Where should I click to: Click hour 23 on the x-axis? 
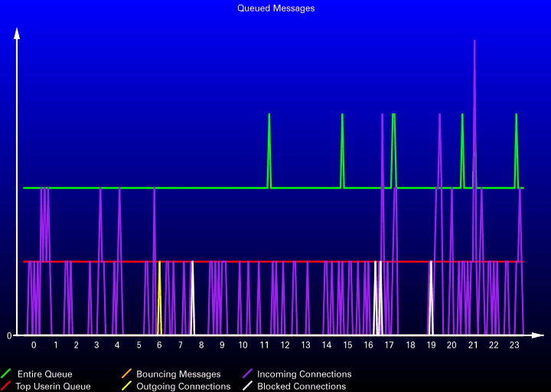tap(515, 345)
